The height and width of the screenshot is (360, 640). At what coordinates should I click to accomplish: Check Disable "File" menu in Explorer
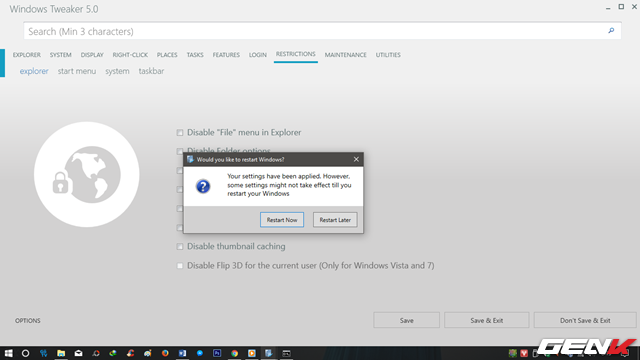[x=180, y=133]
